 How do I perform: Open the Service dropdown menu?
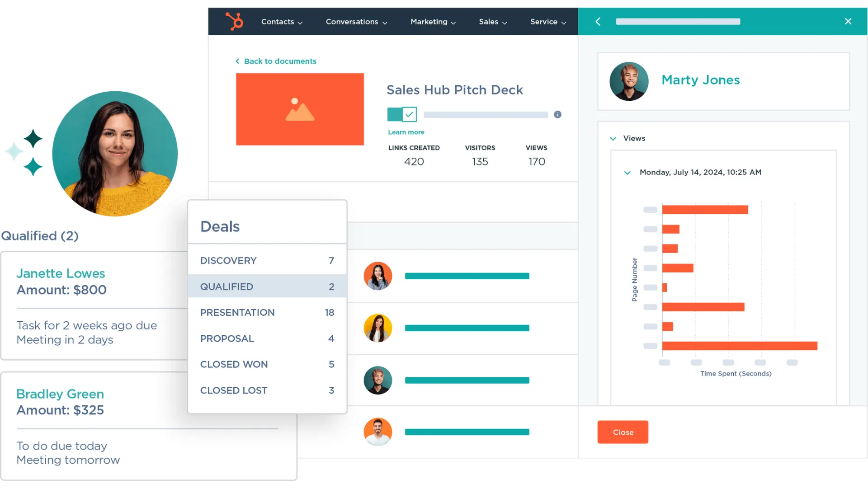(548, 22)
